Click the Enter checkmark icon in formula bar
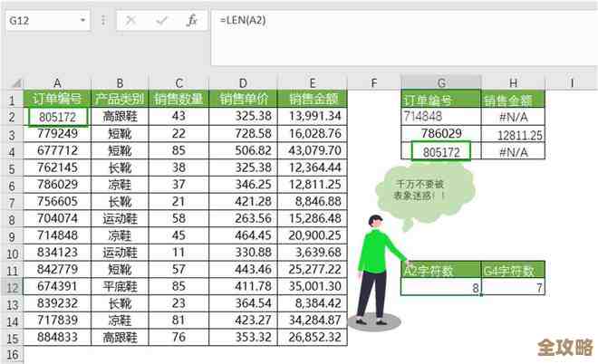598x364 pixels. 161,20
